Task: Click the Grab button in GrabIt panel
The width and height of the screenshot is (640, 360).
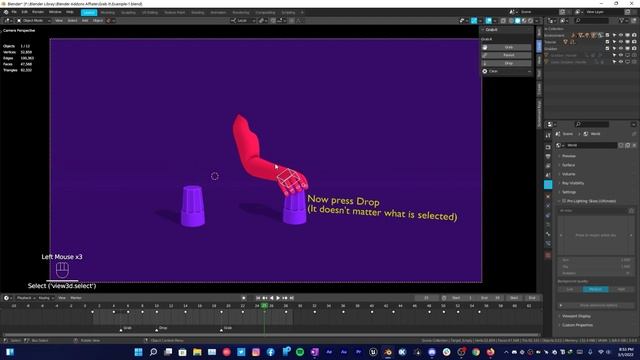Action: [508, 47]
